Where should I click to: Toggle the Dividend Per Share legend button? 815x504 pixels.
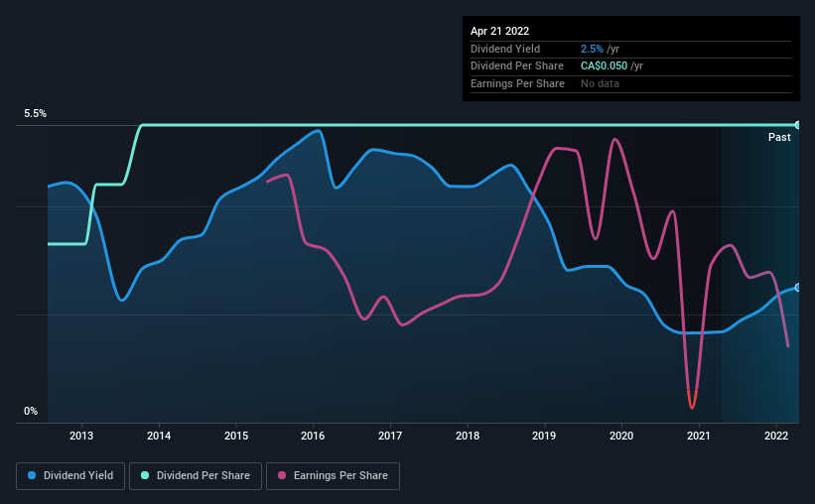click(196, 476)
